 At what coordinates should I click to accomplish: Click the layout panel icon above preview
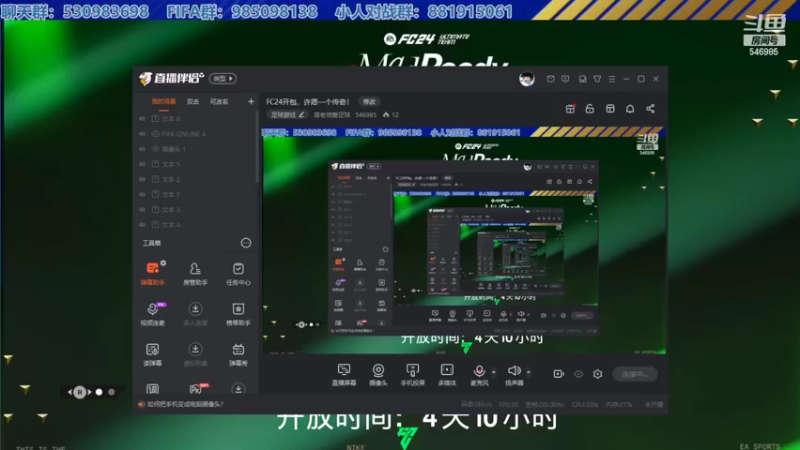610,109
